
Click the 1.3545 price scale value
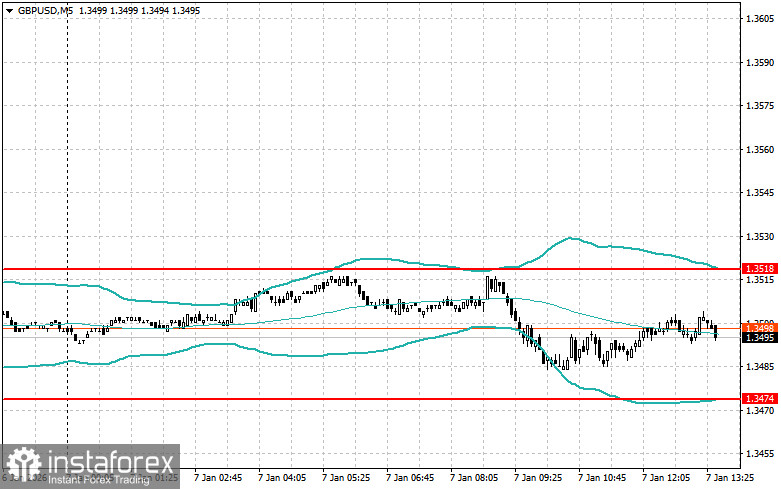point(760,193)
